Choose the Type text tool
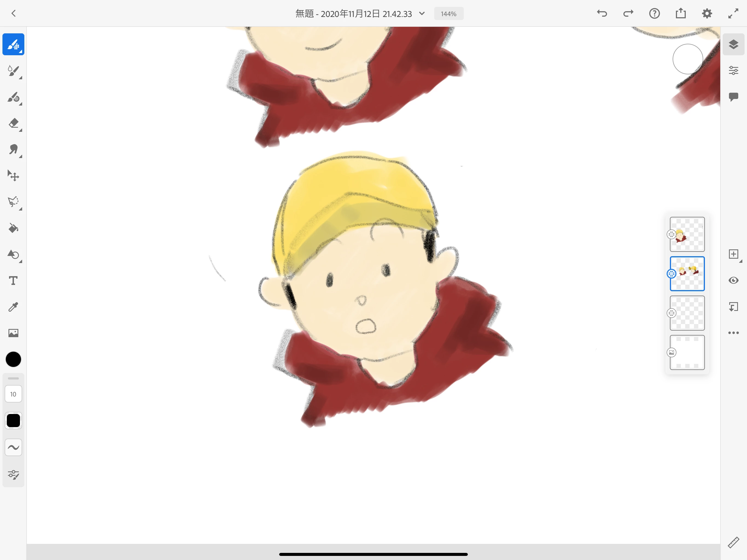The image size is (747, 560). pyautogui.click(x=13, y=281)
